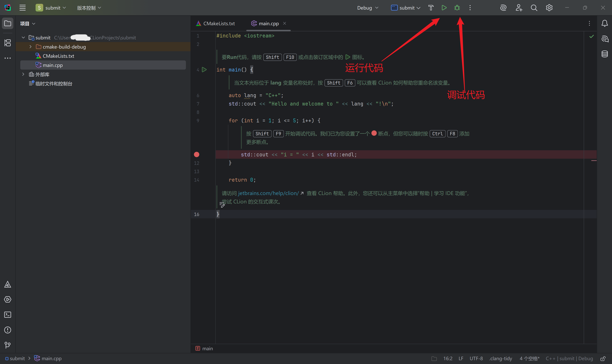Open the Database tool window
Viewport: 612px width, 364px height.
[605, 54]
